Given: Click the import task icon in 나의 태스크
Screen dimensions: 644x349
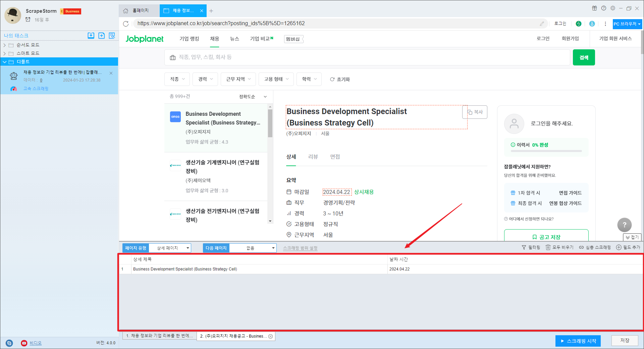Looking at the screenshot, I should (91, 36).
